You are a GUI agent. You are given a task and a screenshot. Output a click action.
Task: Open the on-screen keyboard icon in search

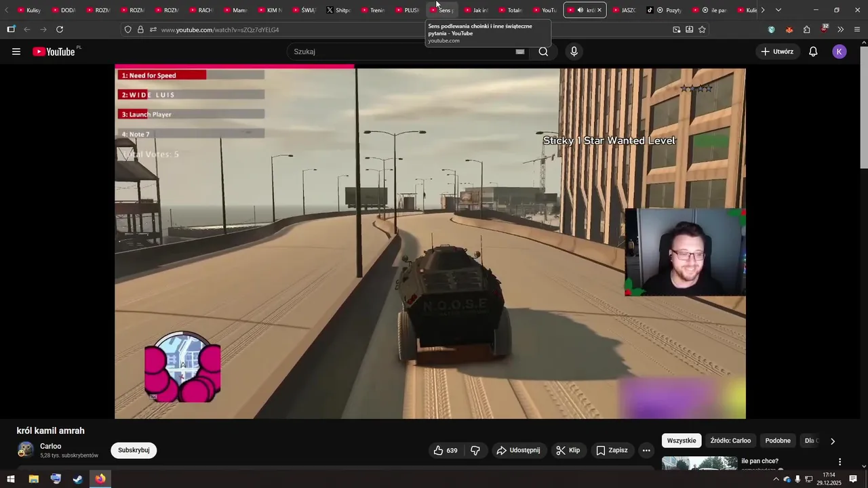pos(520,52)
